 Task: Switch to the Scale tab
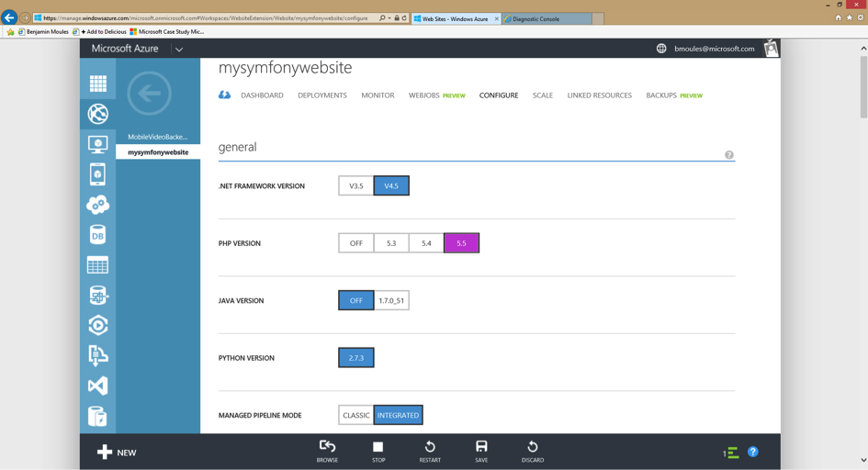click(543, 95)
